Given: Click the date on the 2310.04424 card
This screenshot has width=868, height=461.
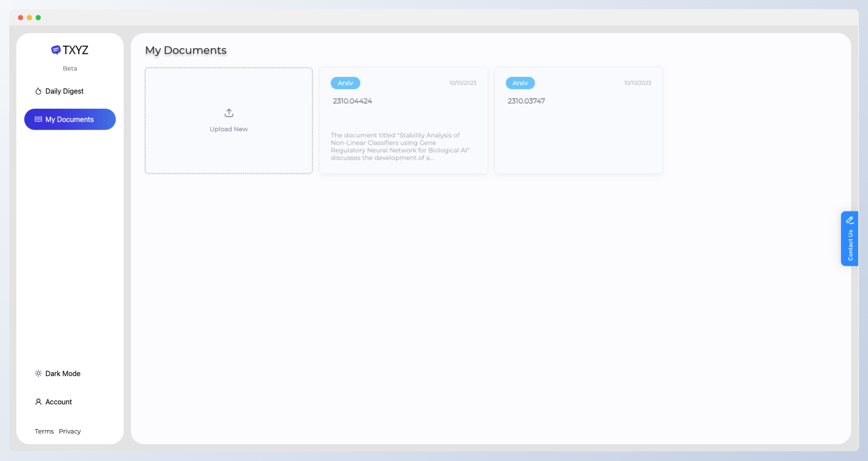Looking at the screenshot, I should (463, 83).
